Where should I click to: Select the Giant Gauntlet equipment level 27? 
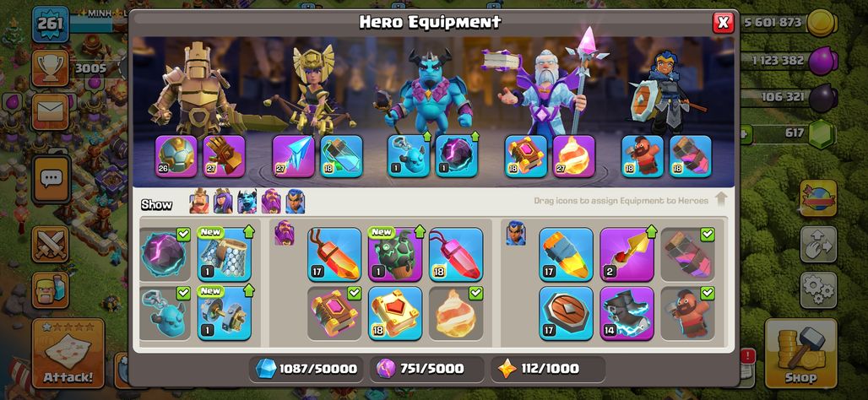coord(225,156)
